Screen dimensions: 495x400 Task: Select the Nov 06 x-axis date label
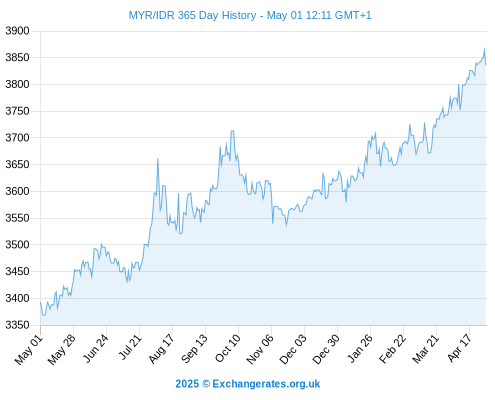(260, 349)
